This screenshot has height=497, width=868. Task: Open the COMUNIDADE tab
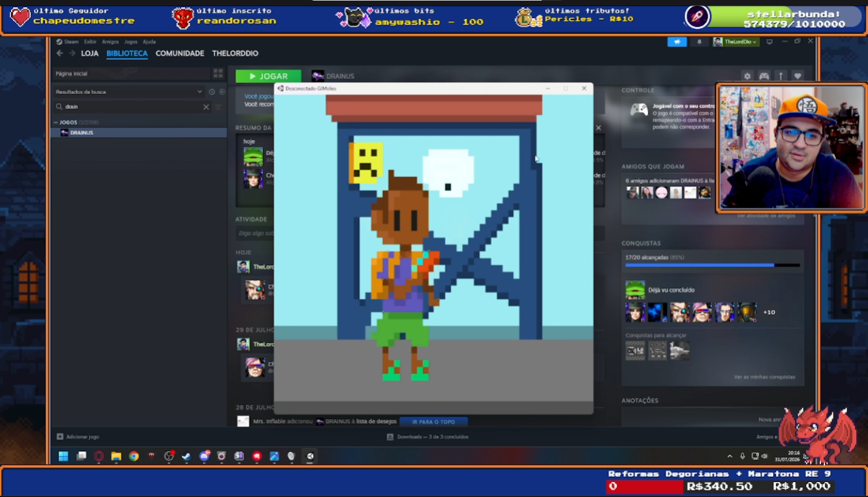[180, 54]
